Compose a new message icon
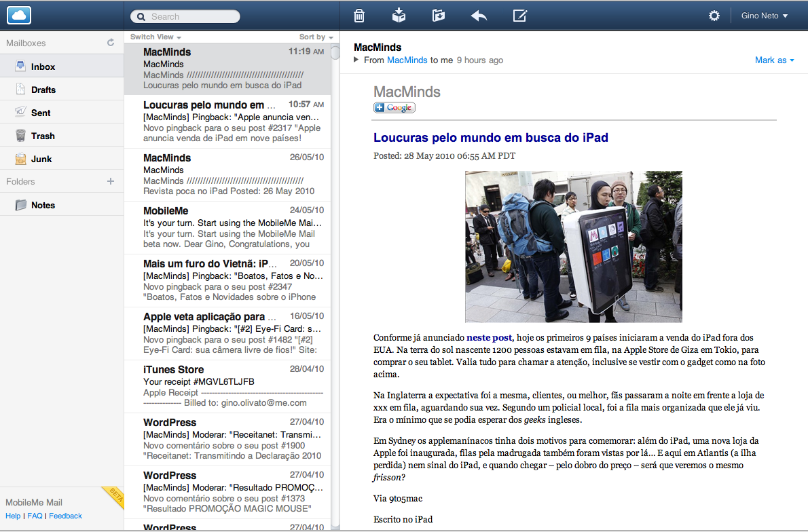 (x=520, y=16)
